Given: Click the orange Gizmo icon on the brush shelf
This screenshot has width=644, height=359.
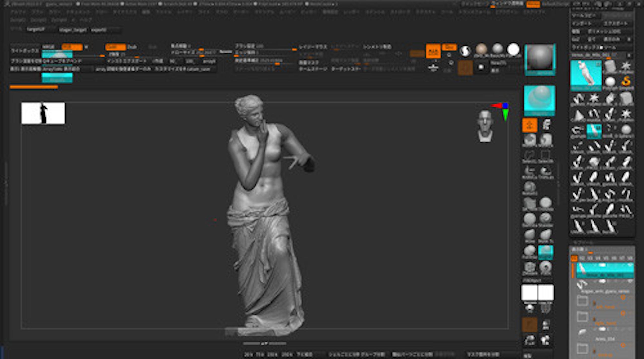Looking at the screenshot, I should [x=530, y=125].
